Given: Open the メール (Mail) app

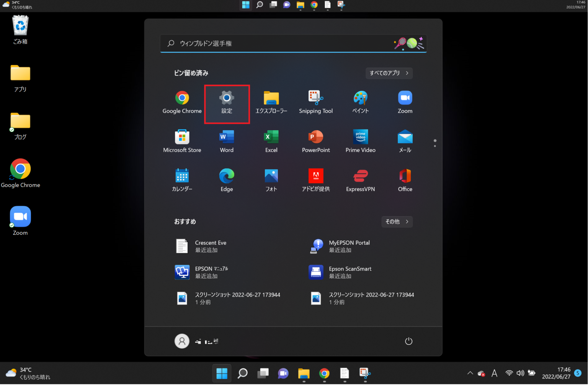Looking at the screenshot, I should pos(405,141).
